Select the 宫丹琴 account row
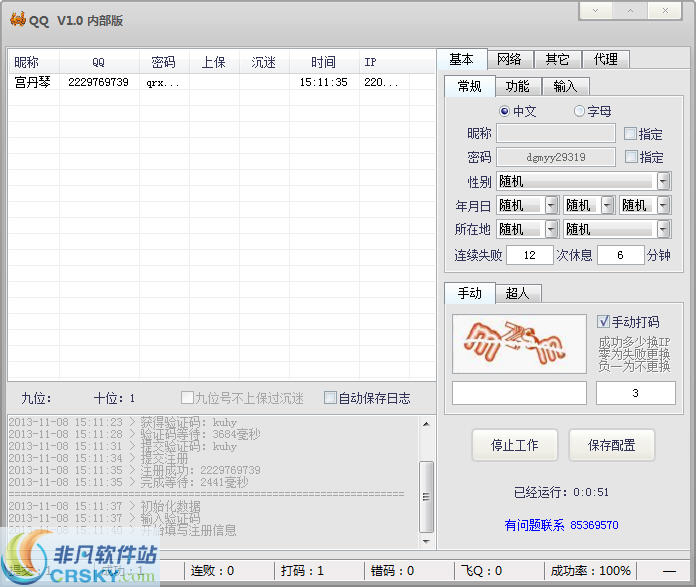Screen dimensions: 696x587 point(221,82)
